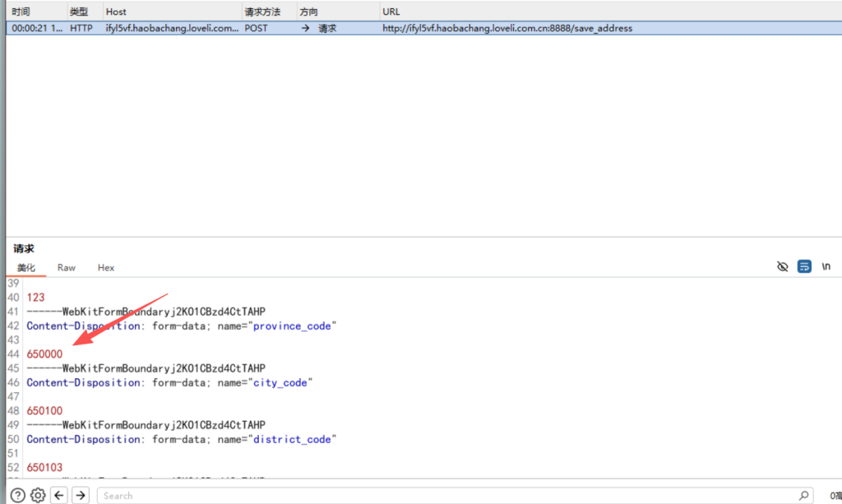Viewport: 842px width, 504px height.
Task: Toggle line wrap in request viewer
Action: (804, 266)
